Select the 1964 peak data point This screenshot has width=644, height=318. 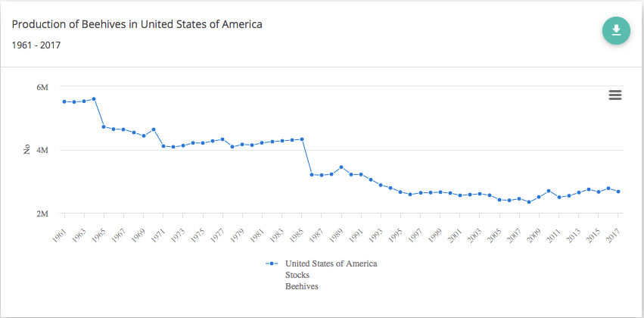94,99
